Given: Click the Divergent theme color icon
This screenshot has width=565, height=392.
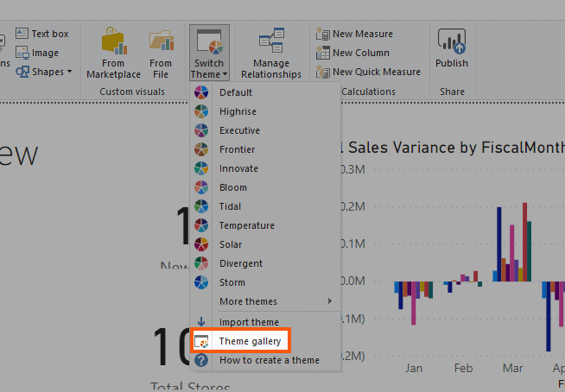Looking at the screenshot, I should [x=201, y=263].
